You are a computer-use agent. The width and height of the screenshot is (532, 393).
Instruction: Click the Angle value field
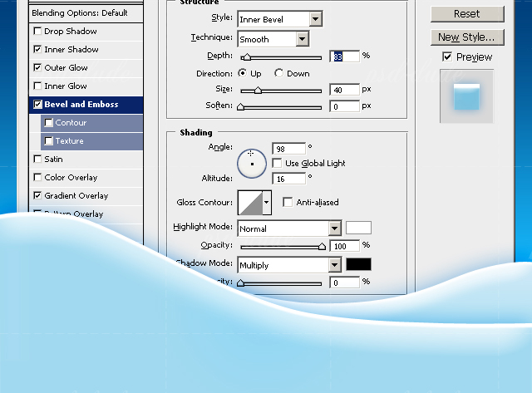(x=289, y=149)
